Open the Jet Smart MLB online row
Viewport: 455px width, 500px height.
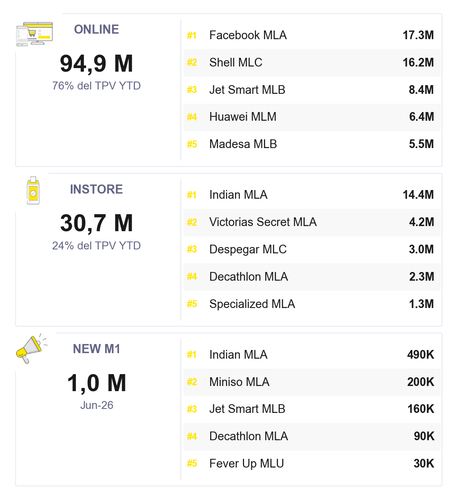pos(312,90)
